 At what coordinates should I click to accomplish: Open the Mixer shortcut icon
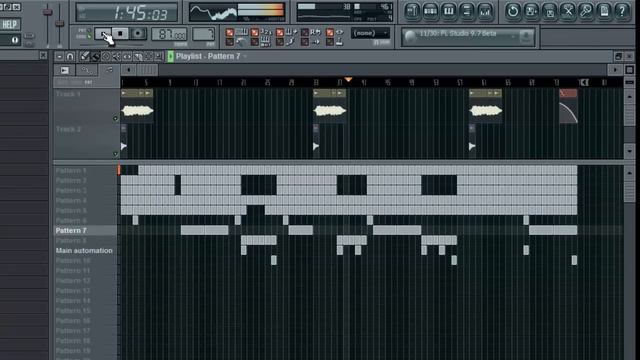pyautogui.click(x=485, y=11)
